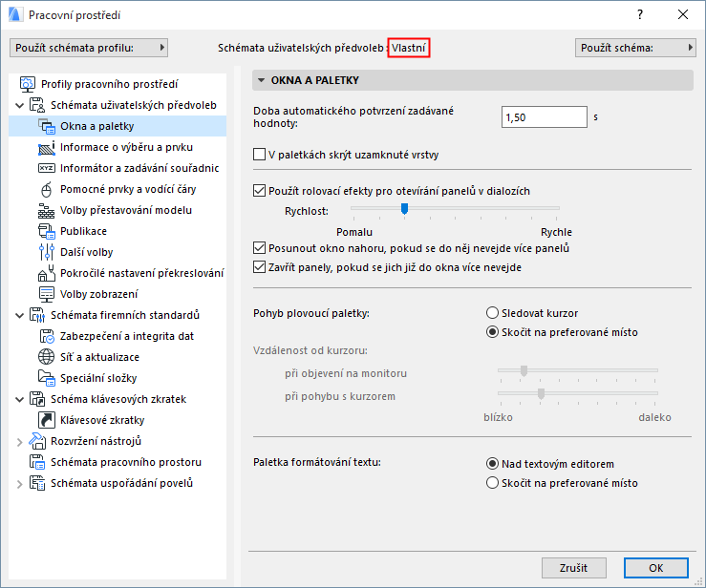Image resolution: width=706 pixels, height=588 pixels.
Task: Click the Publikace icon in tree
Action: tap(48, 231)
